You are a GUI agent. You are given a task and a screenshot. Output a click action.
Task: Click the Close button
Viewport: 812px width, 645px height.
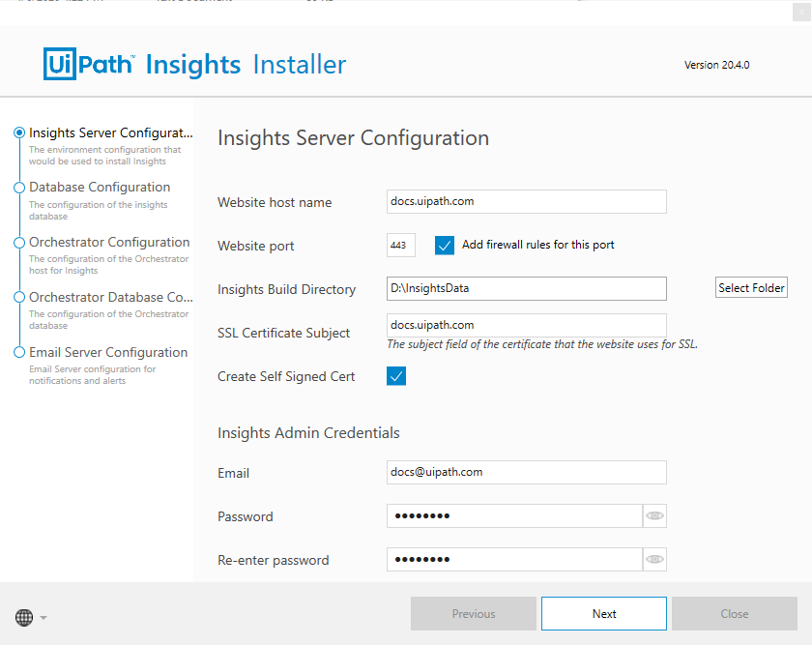pos(735,613)
